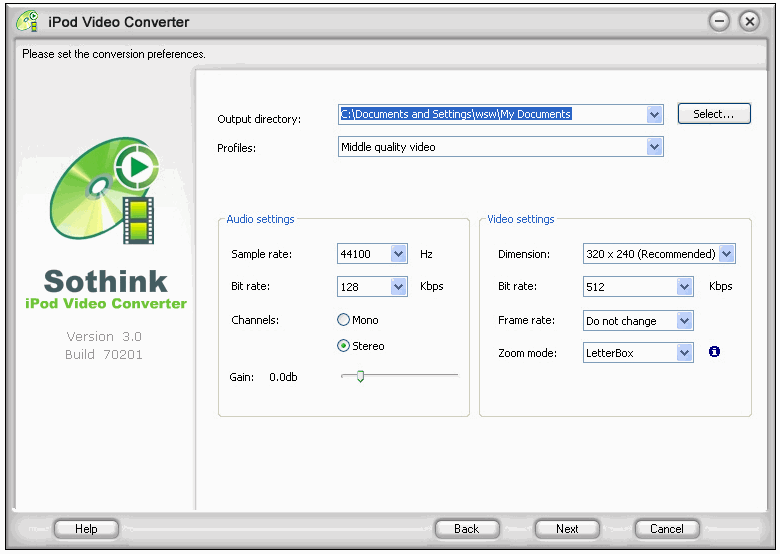Expand the Frame rate dropdown
Viewport: 780px width, 554px height.
tap(684, 321)
